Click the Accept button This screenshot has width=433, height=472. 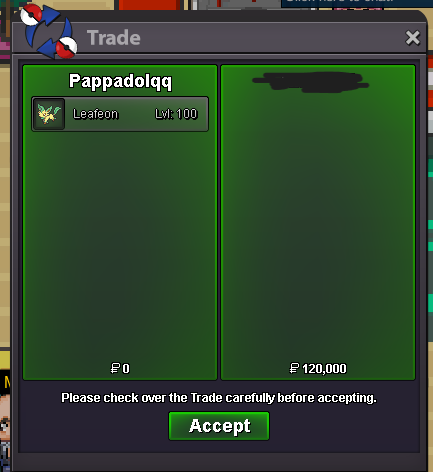coord(219,426)
